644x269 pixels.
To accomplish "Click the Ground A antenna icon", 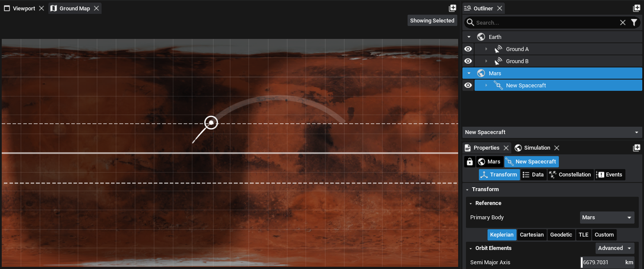I will 498,49.
